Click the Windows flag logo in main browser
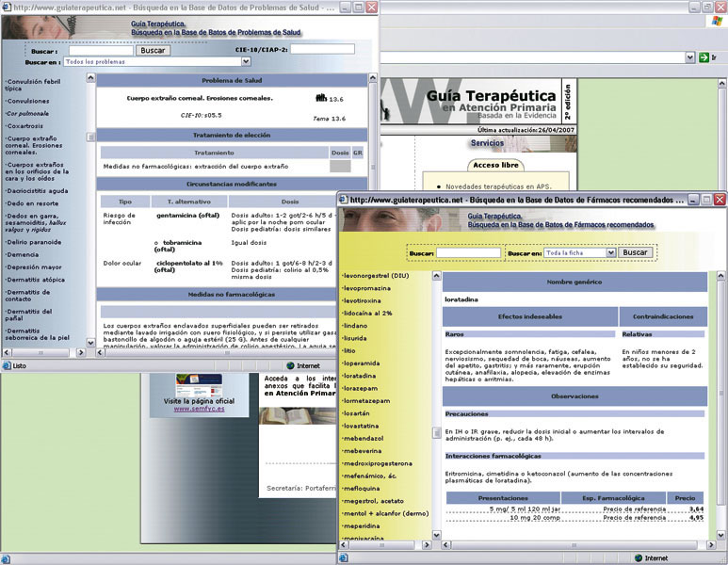This screenshot has width=728, height=565. [718, 21]
